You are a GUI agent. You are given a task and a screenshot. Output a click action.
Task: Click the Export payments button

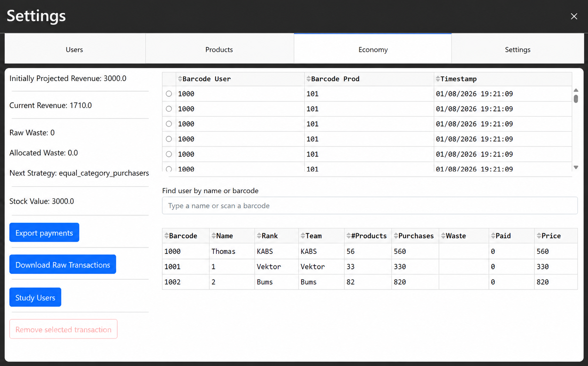click(44, 232)
